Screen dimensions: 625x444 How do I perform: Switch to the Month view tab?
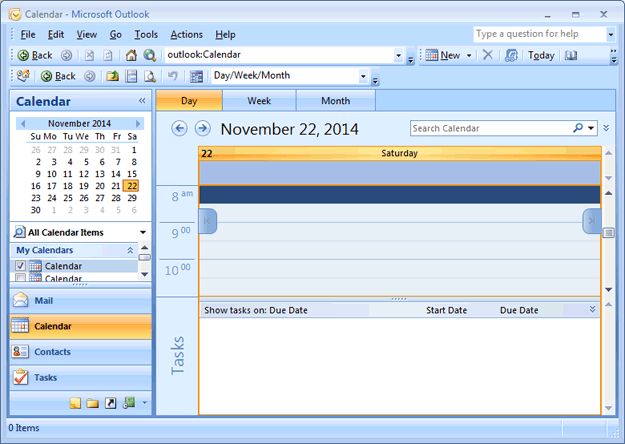coord(336,101)
